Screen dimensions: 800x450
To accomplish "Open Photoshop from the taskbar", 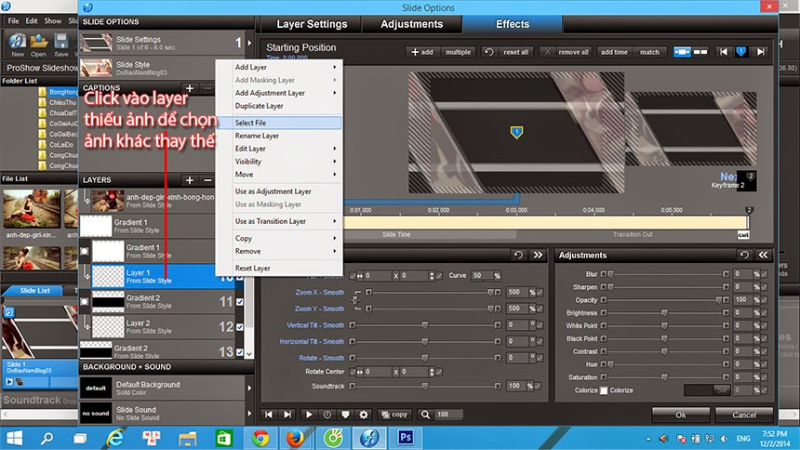I will point(406,437).
